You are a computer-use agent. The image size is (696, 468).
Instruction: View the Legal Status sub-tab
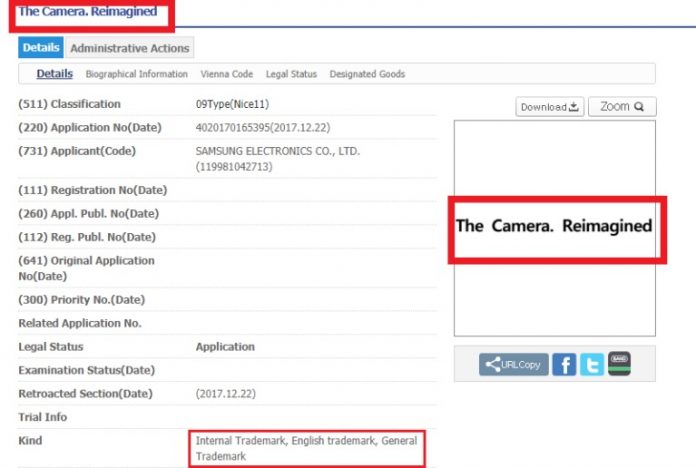point(291,74)
